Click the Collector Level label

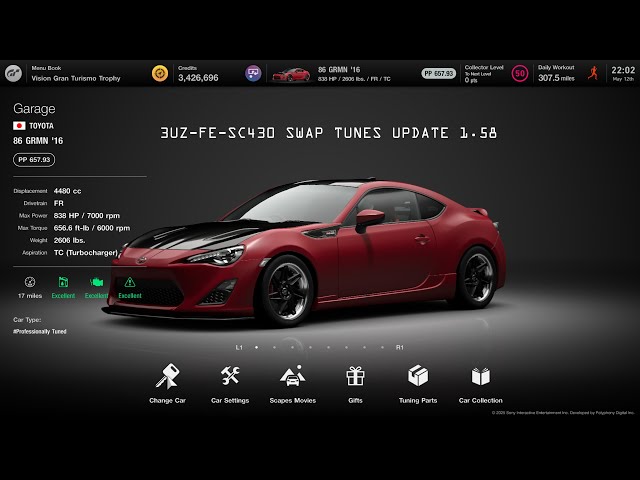pos(484,67)
